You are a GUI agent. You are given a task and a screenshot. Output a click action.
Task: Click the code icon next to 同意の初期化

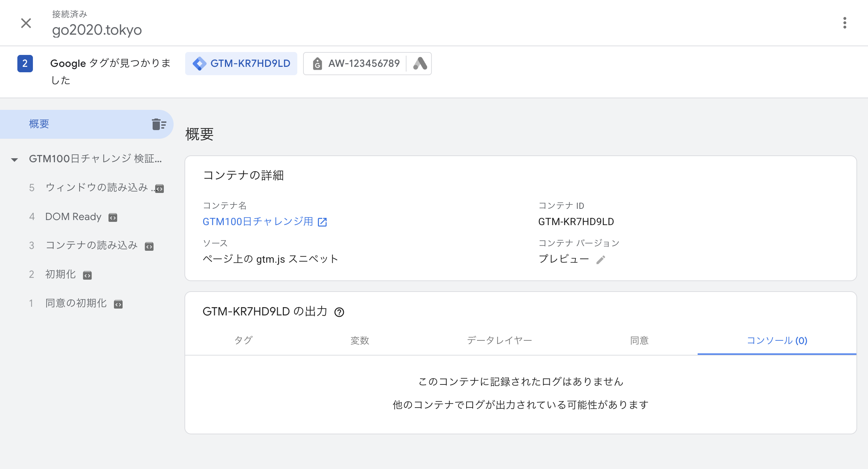[118, 304]
